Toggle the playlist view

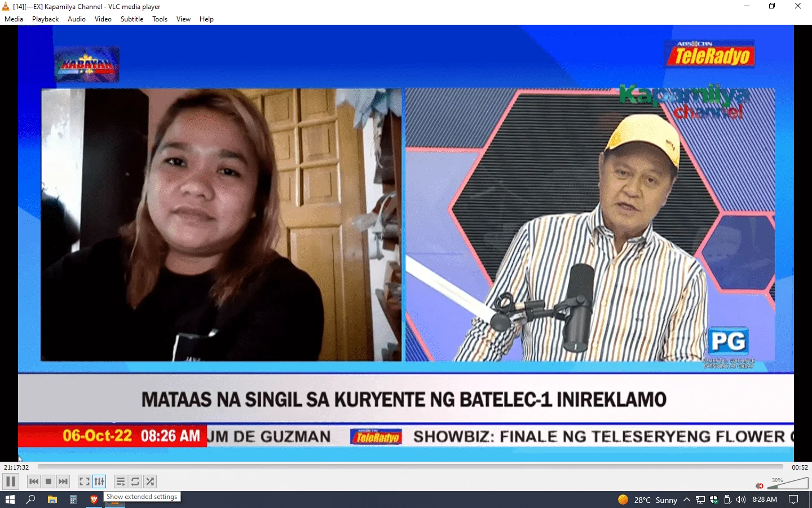point(121,481)
